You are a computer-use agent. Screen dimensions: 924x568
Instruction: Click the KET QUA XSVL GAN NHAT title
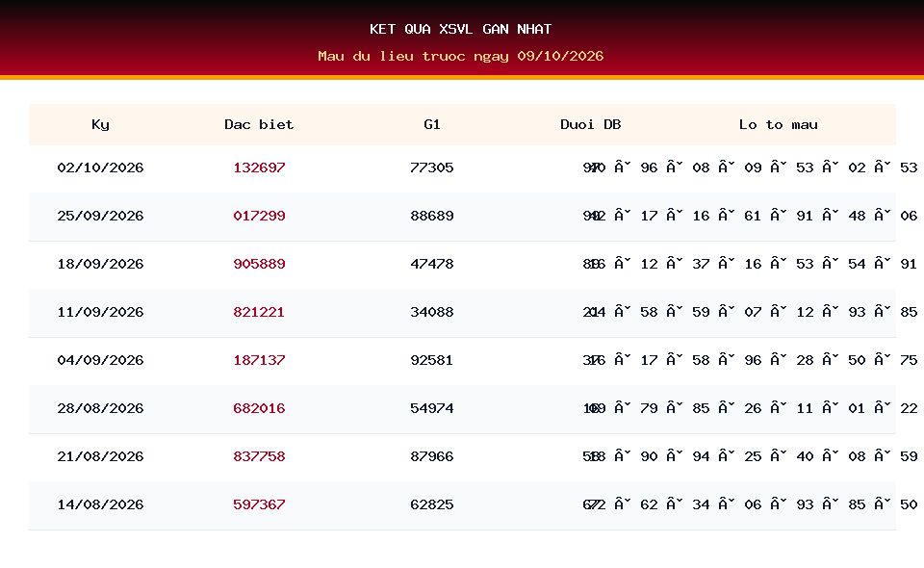tap(461, 29)
